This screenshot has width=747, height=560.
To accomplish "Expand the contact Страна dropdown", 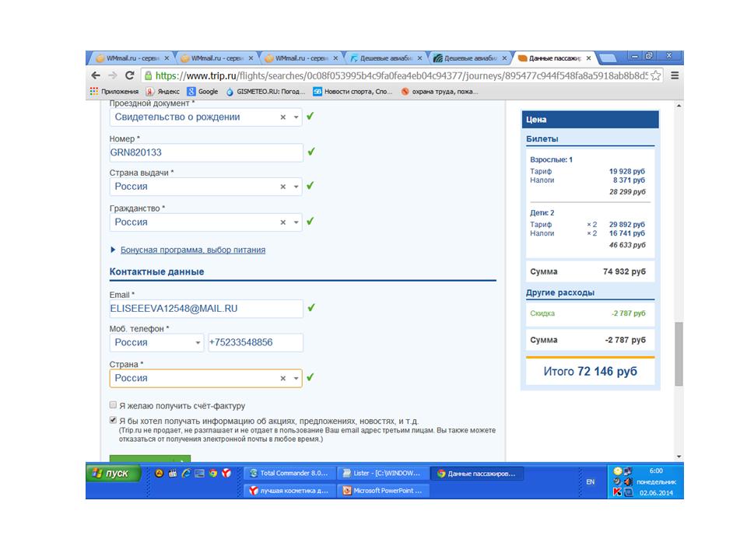I will pyautogui.click(x=296, y=378).
